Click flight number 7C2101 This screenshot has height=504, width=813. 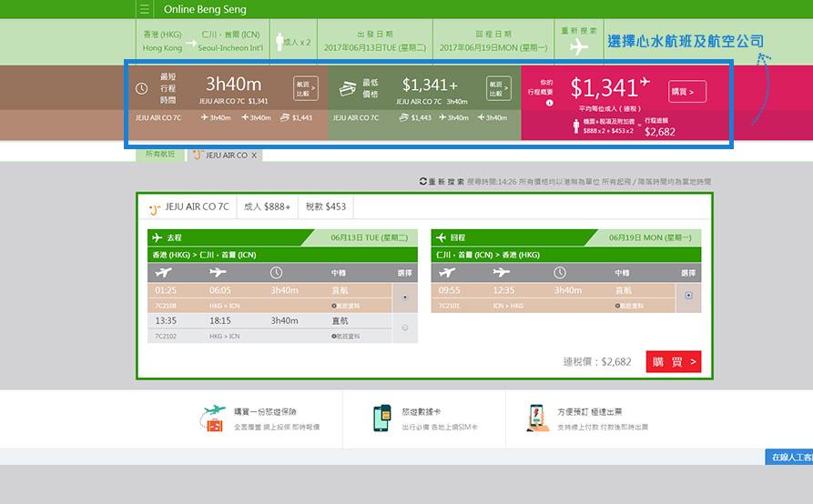coord(449,306)
